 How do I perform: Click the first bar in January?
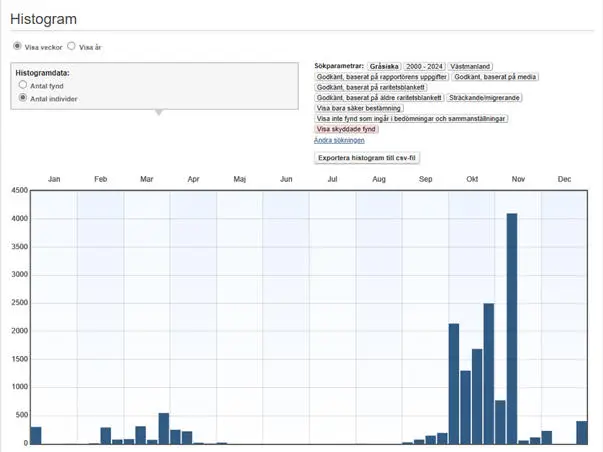(36, 435)
